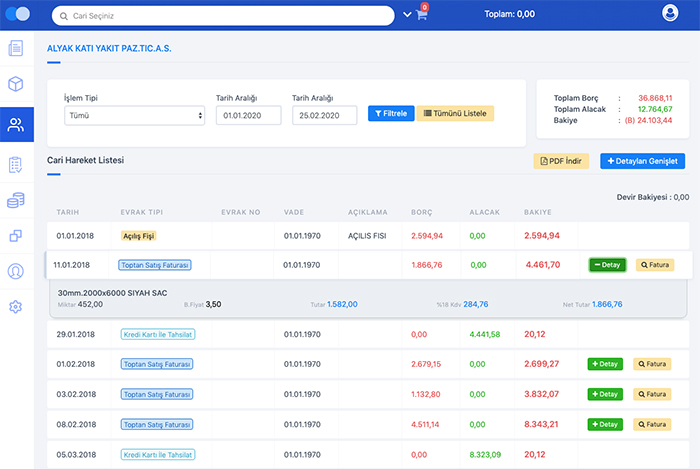Image resolution: width=700 pixels, height=469 pixels.
Task: Click the Bakiye value (B) 24.103,44
Action: coord(648,120)
